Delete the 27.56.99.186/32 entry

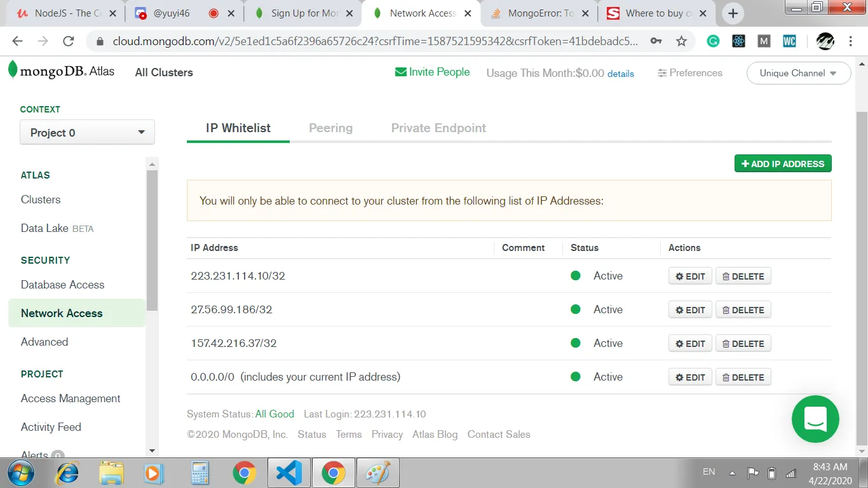(x=743, y=310)
